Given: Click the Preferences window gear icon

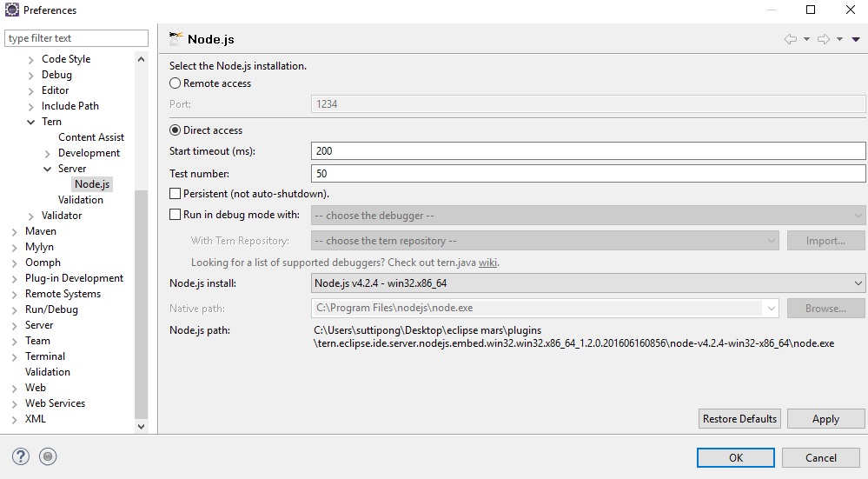Looking at the screenshot, I should click(x=11, y=10).
